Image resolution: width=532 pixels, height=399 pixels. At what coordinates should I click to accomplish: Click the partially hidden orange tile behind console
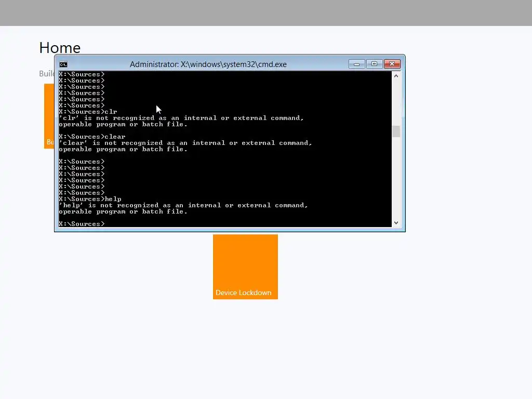pyautogui.click(x=49, y=116)
